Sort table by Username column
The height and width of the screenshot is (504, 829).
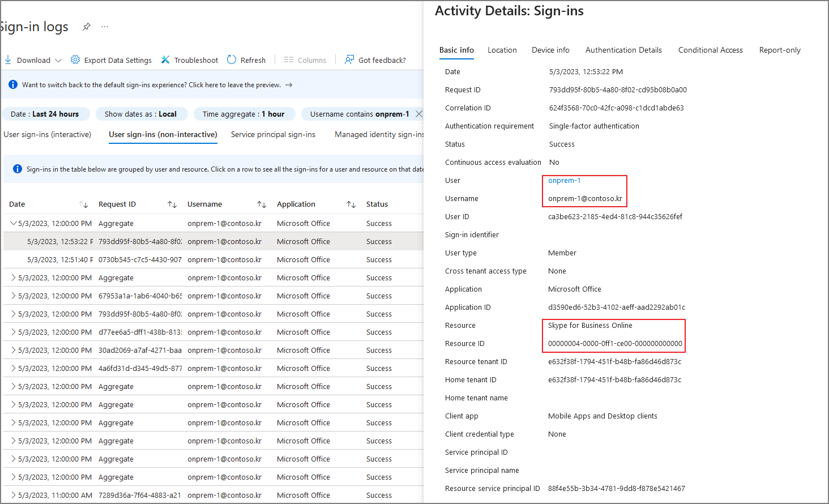[x=262, y=204]
